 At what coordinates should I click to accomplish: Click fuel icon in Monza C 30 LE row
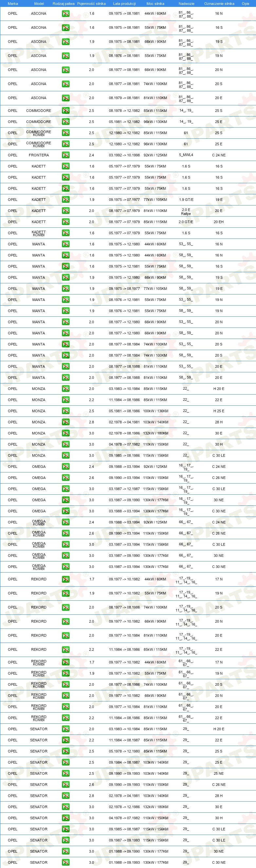coord(65,455)
